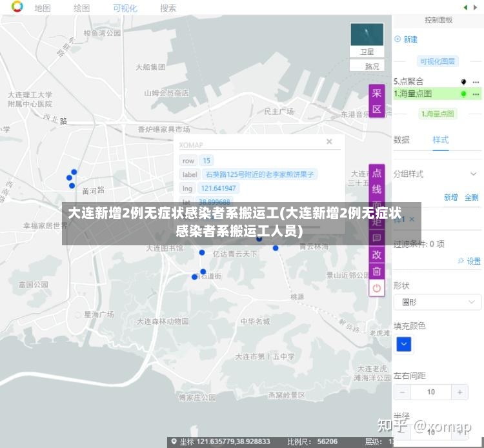
Task: Click the red power icon
Action: 377,288
